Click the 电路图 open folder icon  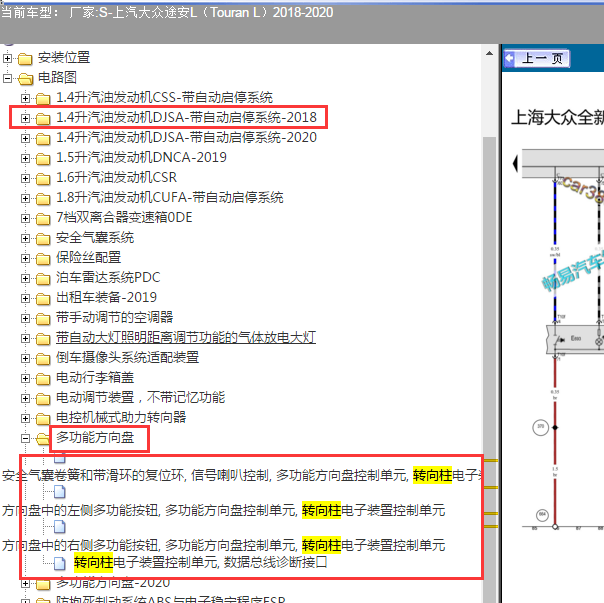click(x=25, y=79)
